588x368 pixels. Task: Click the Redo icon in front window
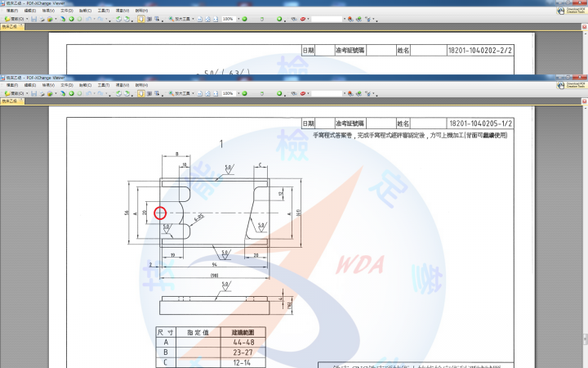pos(100,93)
